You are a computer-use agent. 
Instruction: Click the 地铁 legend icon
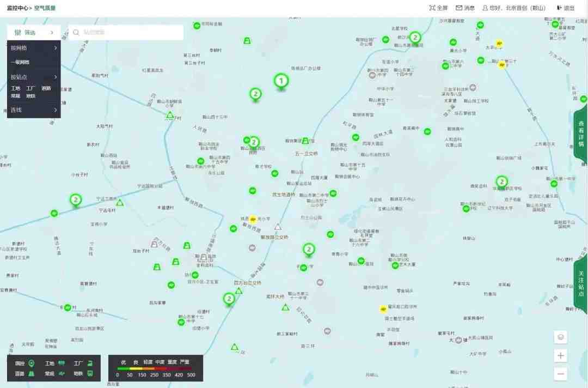pos(90,374)
